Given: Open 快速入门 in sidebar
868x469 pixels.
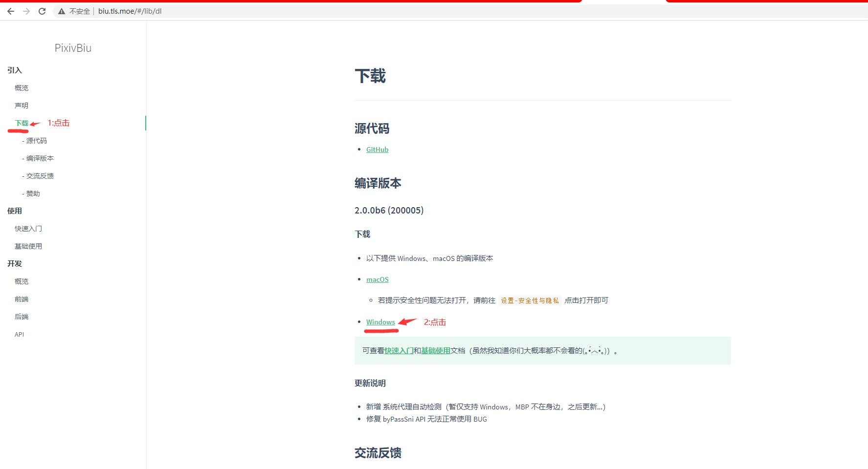Looking at the screenshot, I should tap(28, 229).
